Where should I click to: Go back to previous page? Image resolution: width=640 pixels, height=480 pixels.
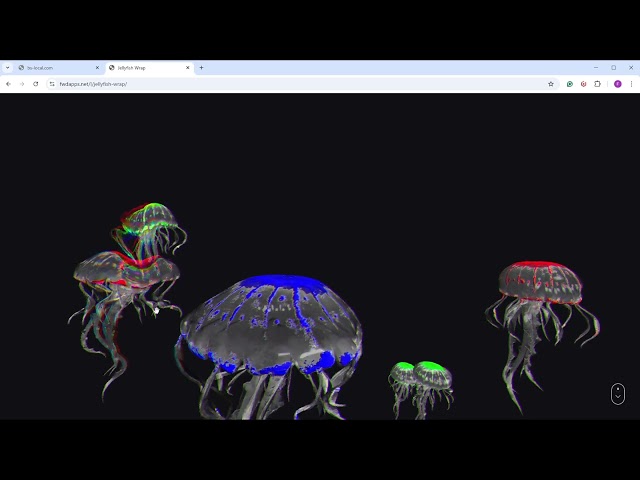click(9, 84)
